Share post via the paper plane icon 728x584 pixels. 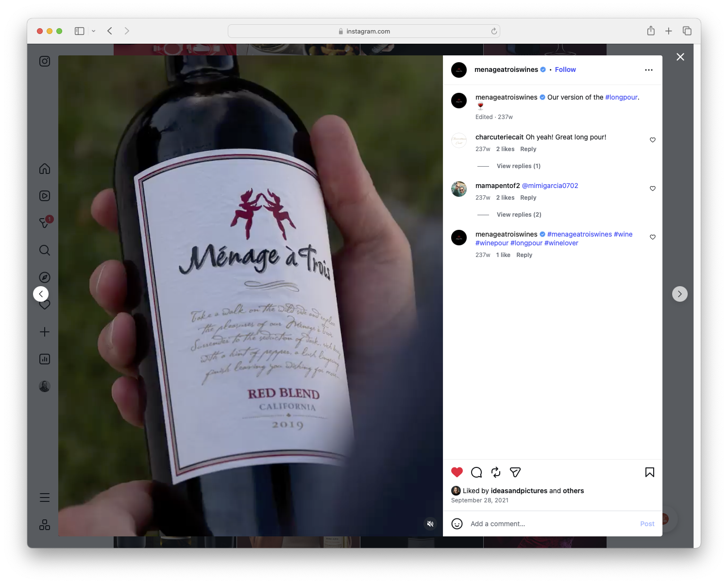point(515,472)
